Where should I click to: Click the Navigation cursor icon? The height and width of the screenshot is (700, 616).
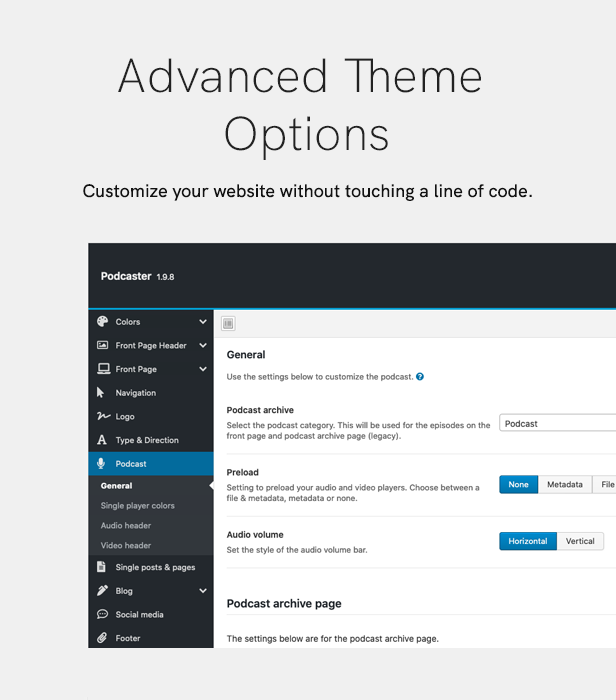click(100, 392)
